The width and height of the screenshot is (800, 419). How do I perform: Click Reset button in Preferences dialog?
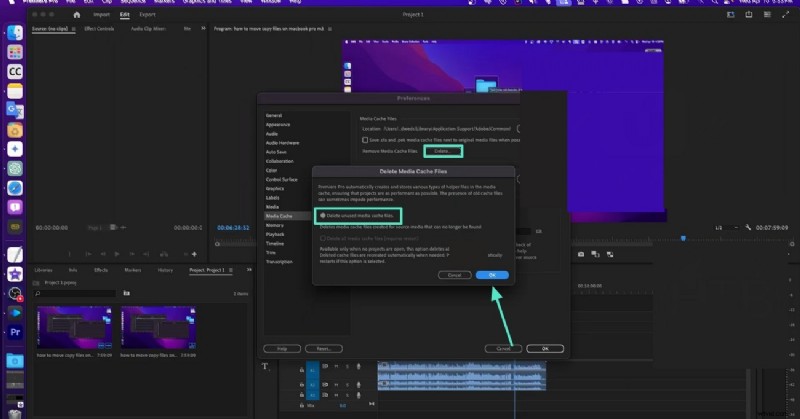coord(324,349)
